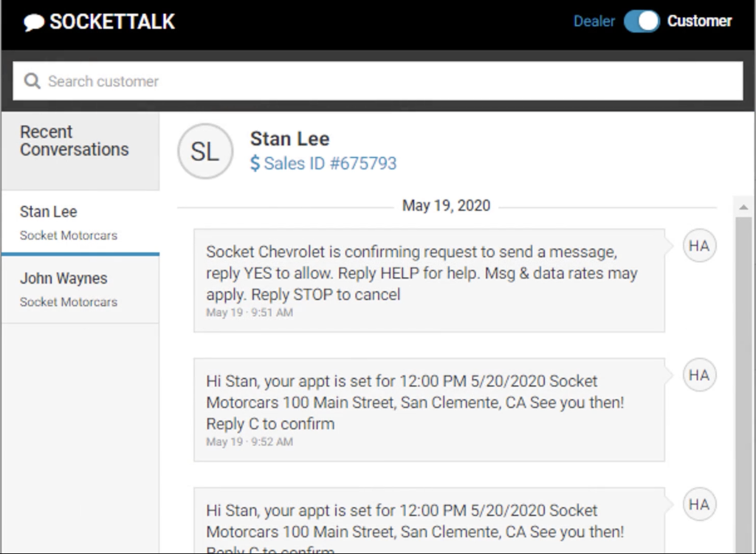Click Socket Motorcars under Stan Lee
The image size is (756, 554).
[x=69, y=236]
